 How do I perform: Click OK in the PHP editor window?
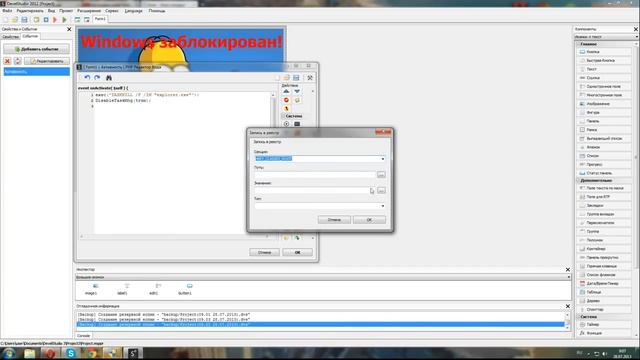click(297, 252)
